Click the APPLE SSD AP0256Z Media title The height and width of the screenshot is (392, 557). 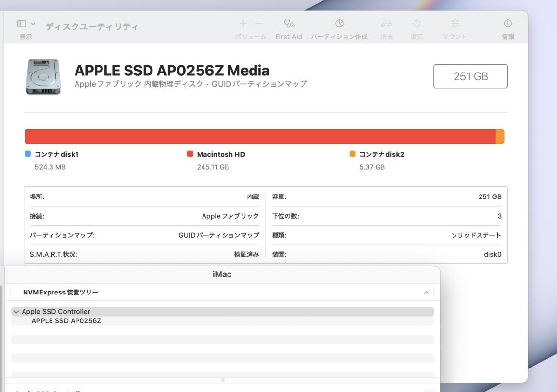[x=172, y=71]
